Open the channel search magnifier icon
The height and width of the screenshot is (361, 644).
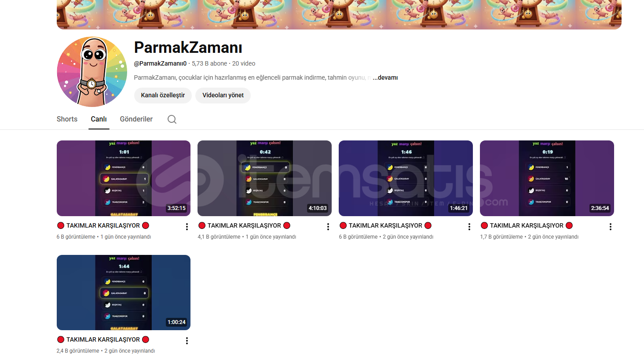[x=172, y=119]
